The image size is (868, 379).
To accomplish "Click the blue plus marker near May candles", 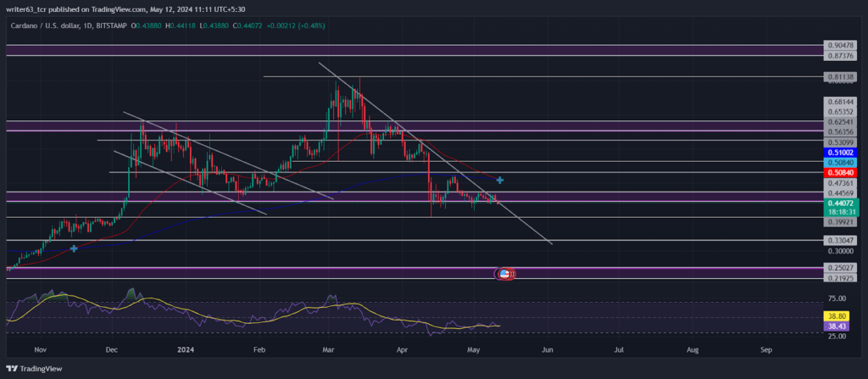I will coord(500,180).
